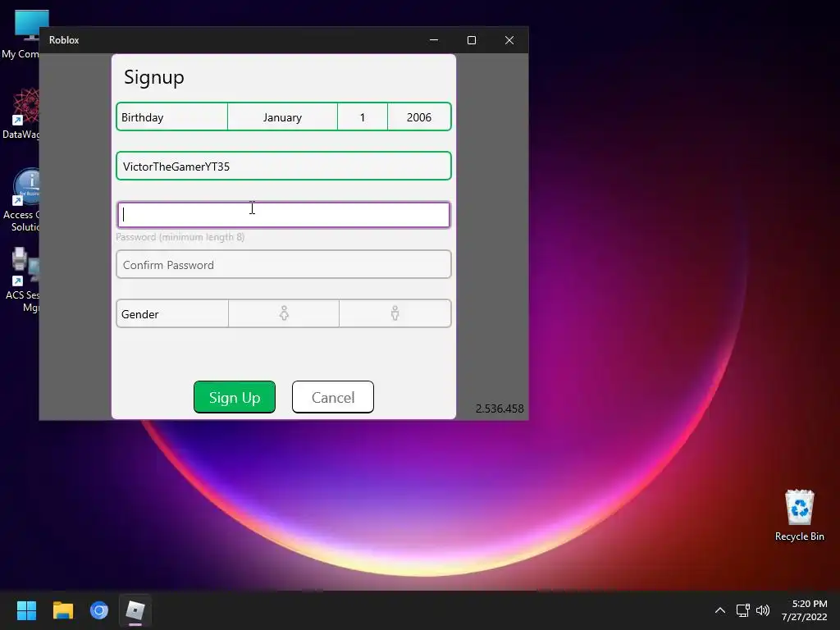Click the Cancel button
The height and width of the screenshot is (630, 840).
333,397
